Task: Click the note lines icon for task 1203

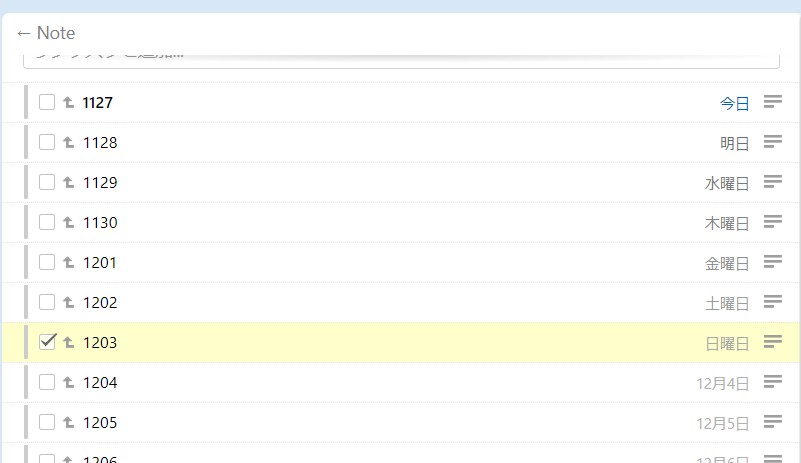Action: pyautogui.click(x=772, y=342)
